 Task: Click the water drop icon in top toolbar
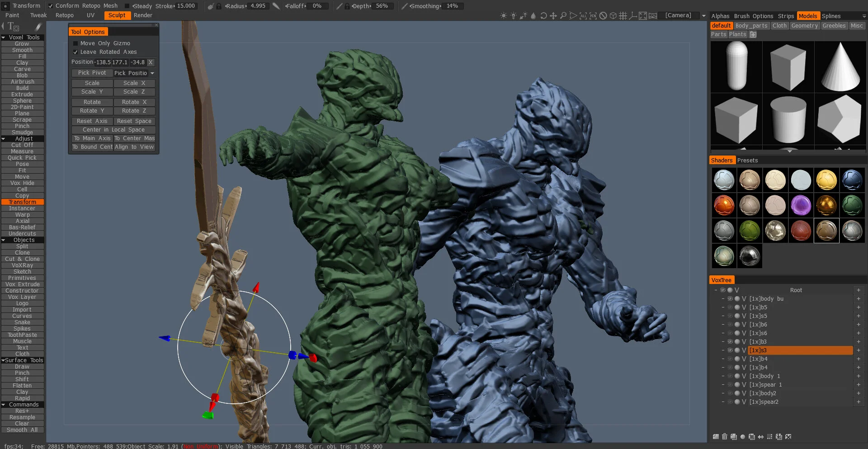(533, 16)
